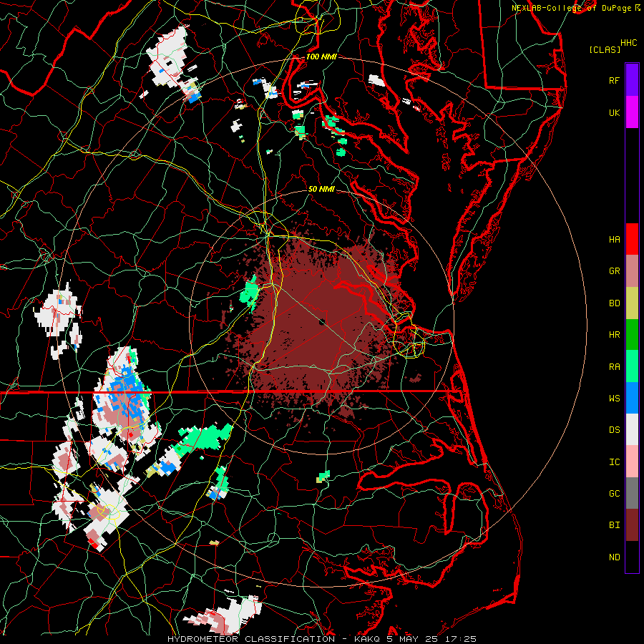Click the Hydrometeor Classification KAKQ timestamp caption
This screenshot has width=644, height=644.
(x=322, y=639)
